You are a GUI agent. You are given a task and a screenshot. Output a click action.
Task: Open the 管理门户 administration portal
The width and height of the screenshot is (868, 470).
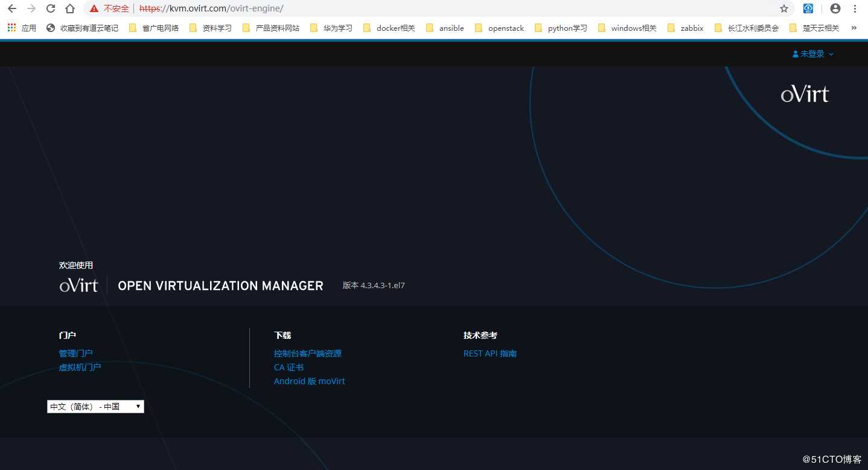[75, 353]
